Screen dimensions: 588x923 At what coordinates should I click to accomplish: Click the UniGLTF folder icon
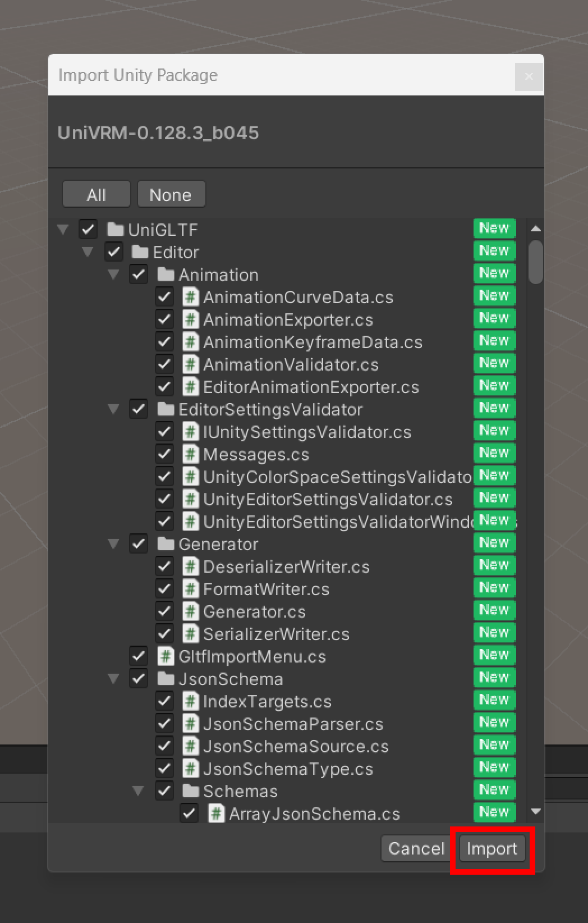point(115,230)
